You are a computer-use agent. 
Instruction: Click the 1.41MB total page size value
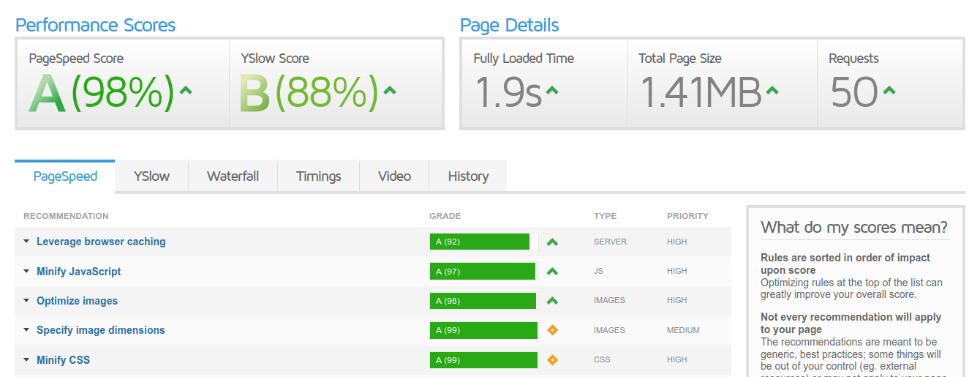click(x=701, y=93)
